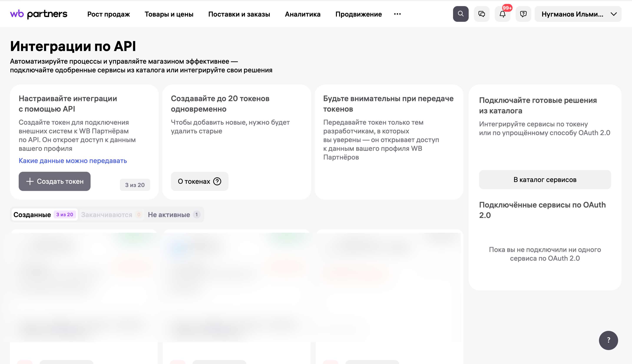Screen dimensions: 632x364
Task: Switch to the Заканчиваются tab
Action: tap(111, 215)
